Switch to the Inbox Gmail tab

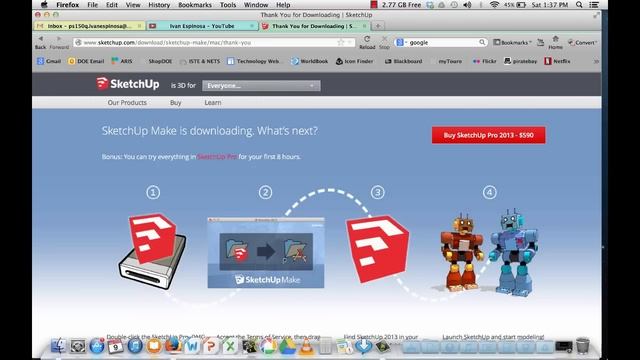(89, 26)
